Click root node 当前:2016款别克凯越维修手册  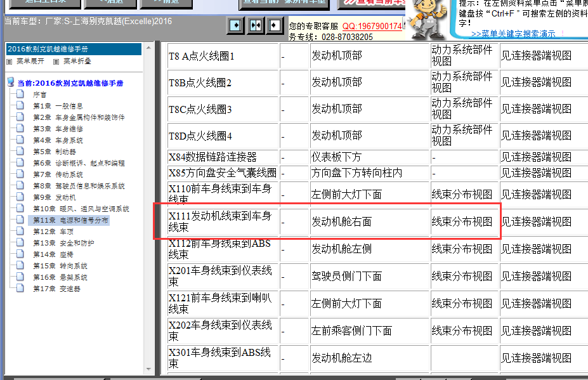pos(70,83)
